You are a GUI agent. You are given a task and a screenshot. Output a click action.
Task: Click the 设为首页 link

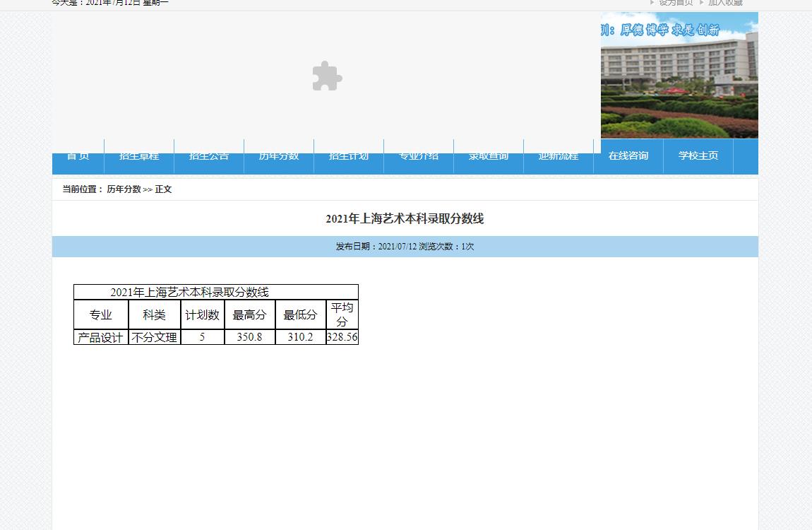(676, 3)
